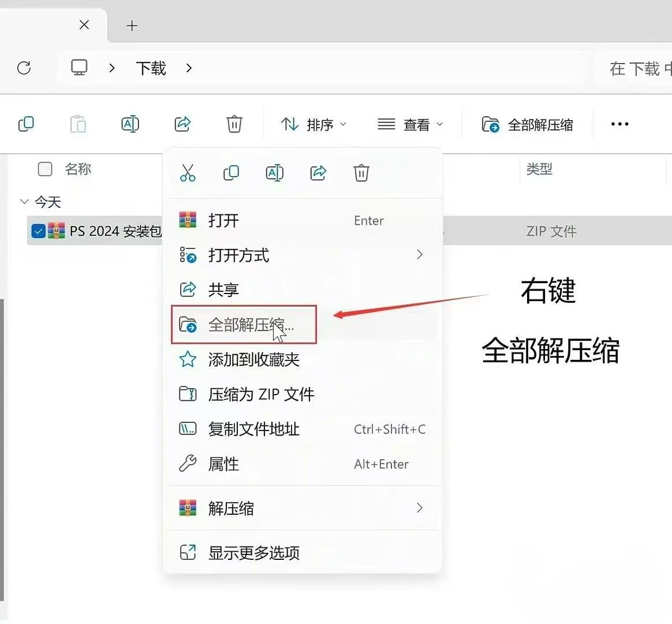Select the Rename icon in the toolbar
672x624 pixels.
(130, 124)
